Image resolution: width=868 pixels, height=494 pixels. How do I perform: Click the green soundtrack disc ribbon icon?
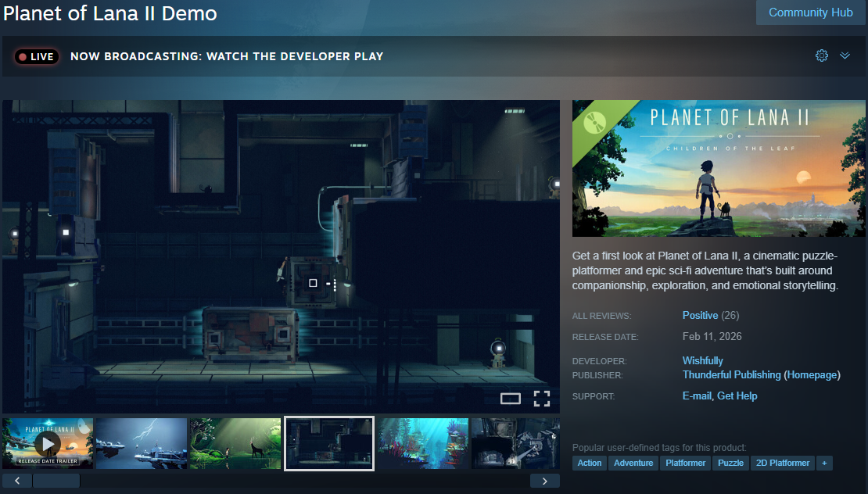(x=595, y=122)
